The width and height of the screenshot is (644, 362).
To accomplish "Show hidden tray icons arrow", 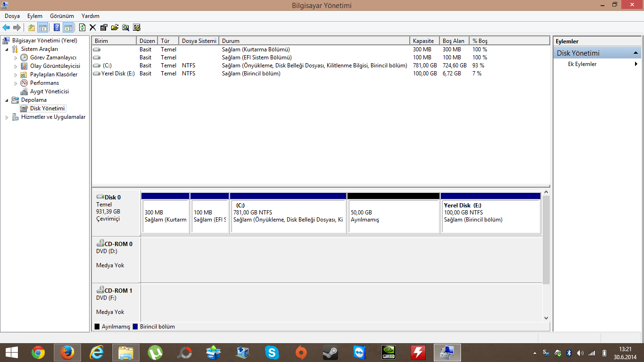I will click(x=535, y=353).
